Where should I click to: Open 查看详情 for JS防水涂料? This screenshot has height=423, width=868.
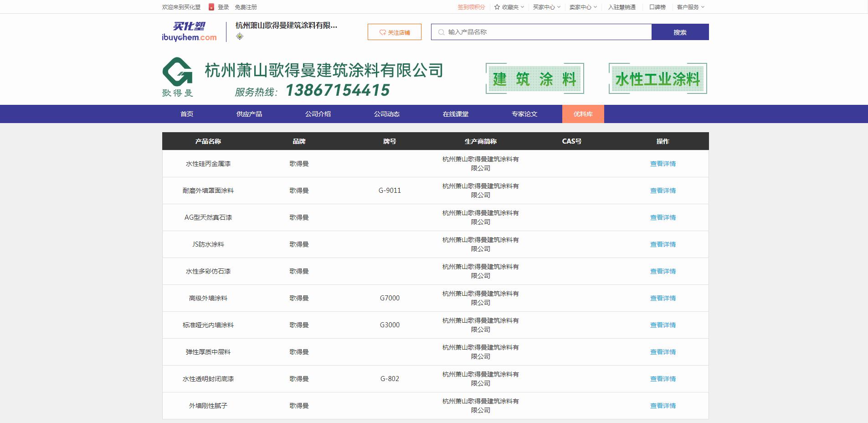[663, 244]
